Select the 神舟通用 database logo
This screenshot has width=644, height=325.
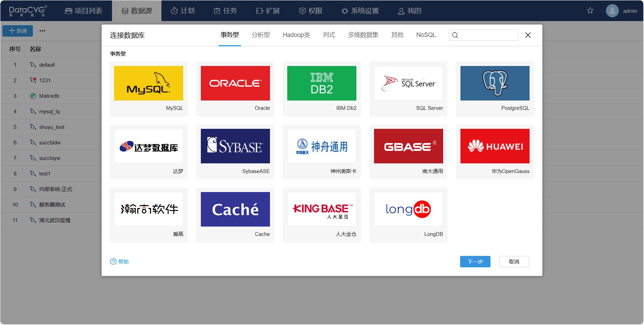point(322,146)
